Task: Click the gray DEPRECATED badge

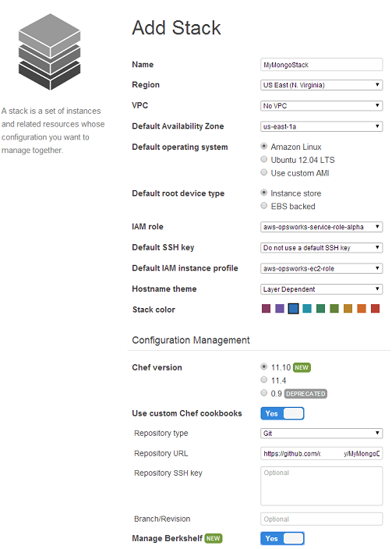Action: click(305, 394)
